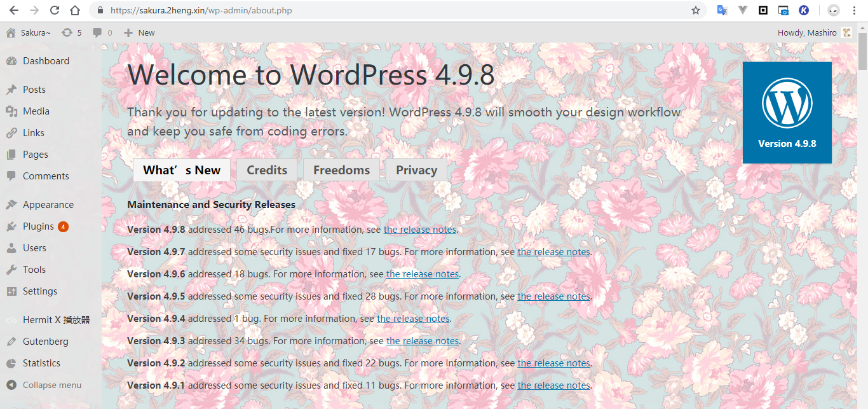868x409 pixels.
Task: Open the Google Translate extension icon
Action: (722, 10)
